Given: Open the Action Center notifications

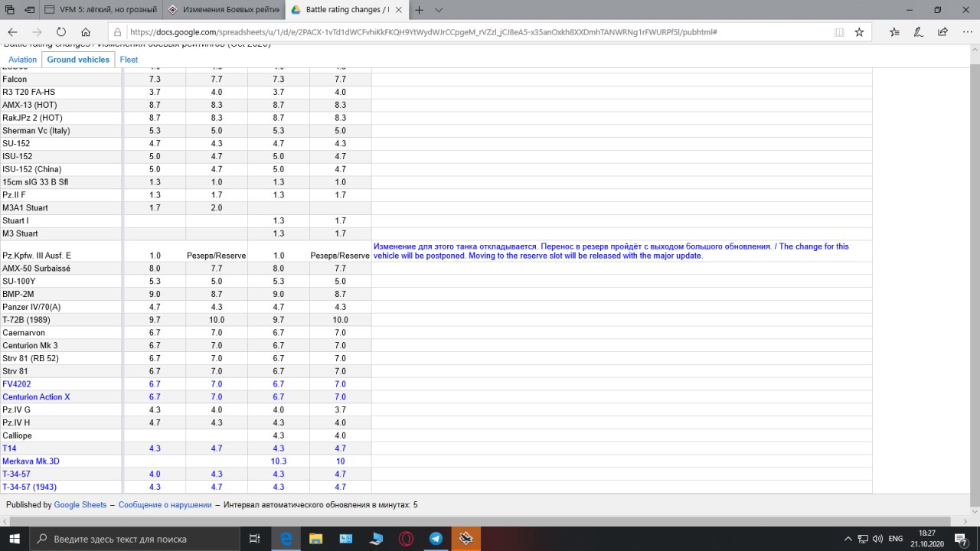Looking at the screenshot, I should click(962, 539).
